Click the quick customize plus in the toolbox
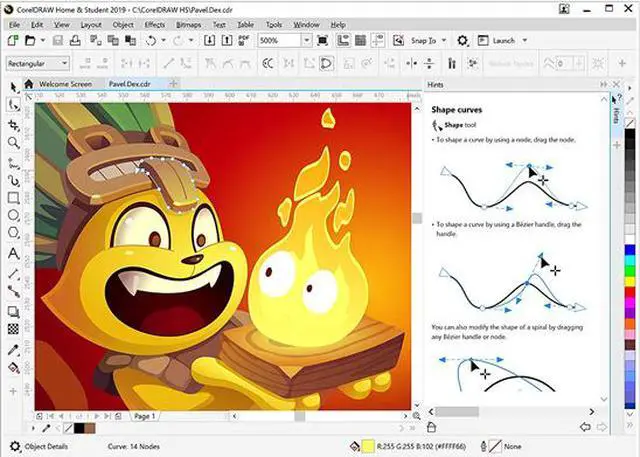The height and width of the screenshot is (457, 640). [13, 391]
